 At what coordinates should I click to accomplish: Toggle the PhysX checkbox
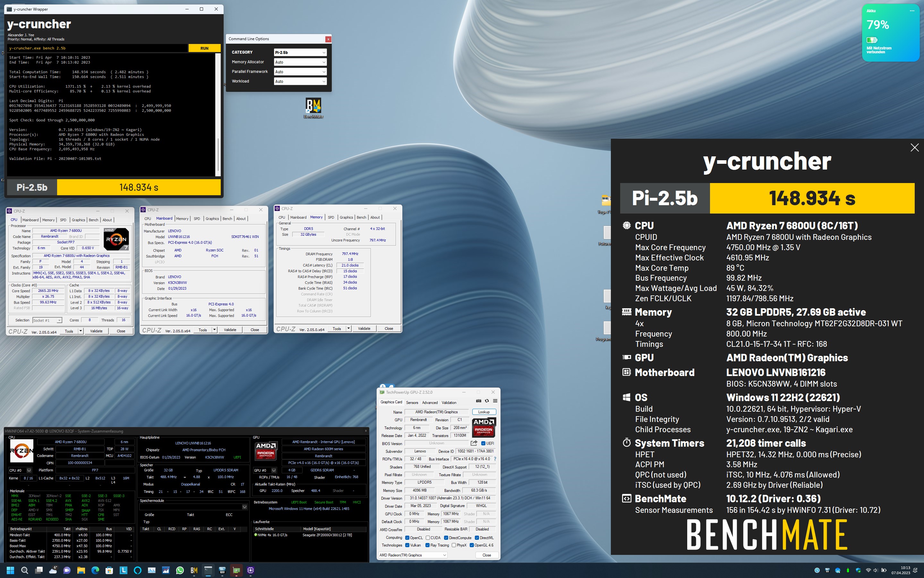click(x=454, y=545)
